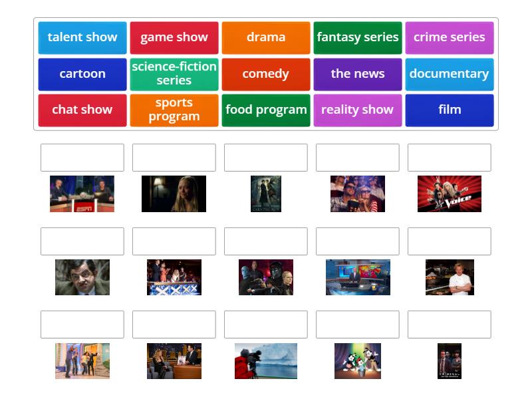Screen dimensions: 532x399
Task: Select the 'cartoon' blue tile
Action: (81, 74)
